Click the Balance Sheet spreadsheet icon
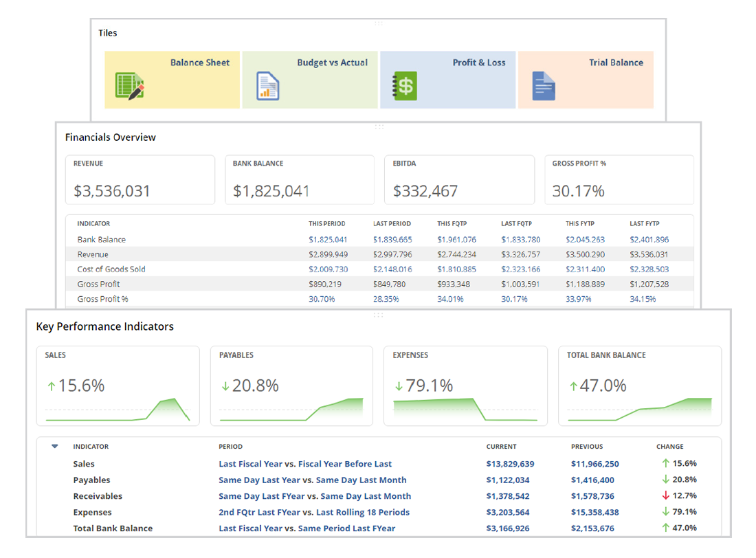The width and height of the screenshot is (756, 558). pos(130,86)
